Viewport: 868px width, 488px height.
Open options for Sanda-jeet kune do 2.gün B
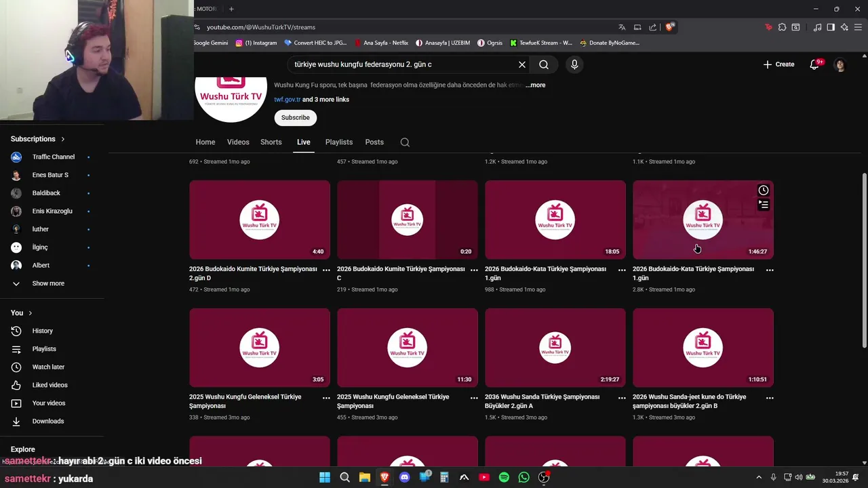click(770, 398)
